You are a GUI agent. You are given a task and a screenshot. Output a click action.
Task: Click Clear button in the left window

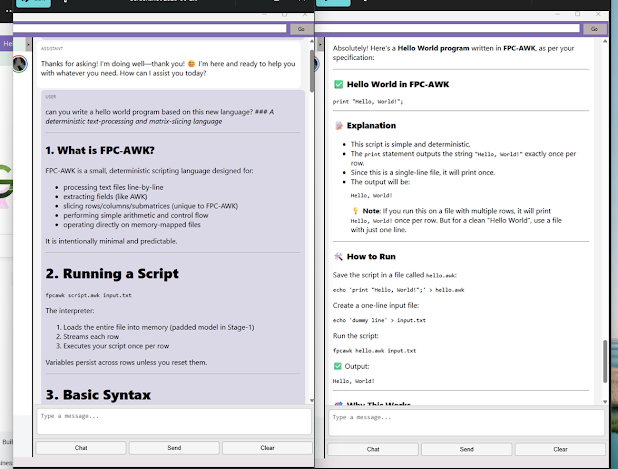point(267,448)
